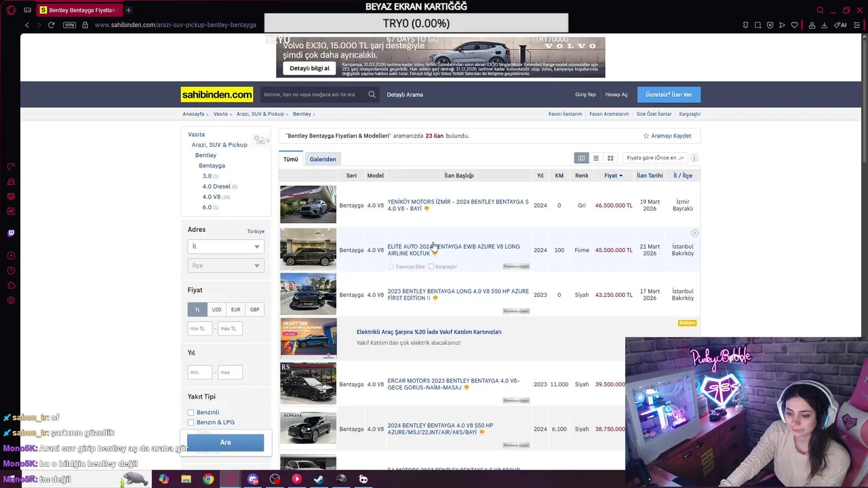Open Steam from taskbar
This screenshot has width=868, height=488.
[319, 479]
